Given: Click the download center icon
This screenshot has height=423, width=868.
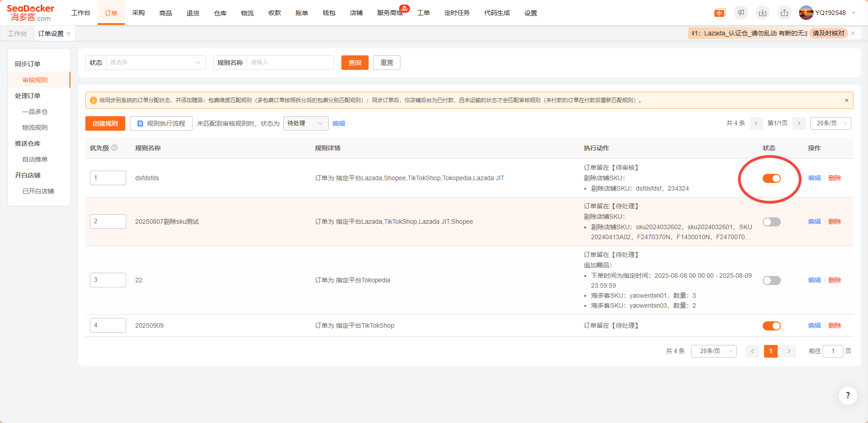Looking at the screenshot, I should click(763, 13).
